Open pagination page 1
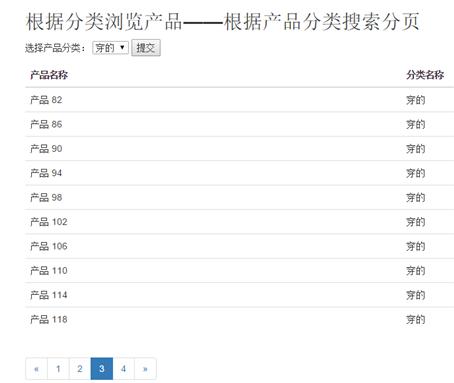Screen dimensions: 454x383 tap(58, 369)
